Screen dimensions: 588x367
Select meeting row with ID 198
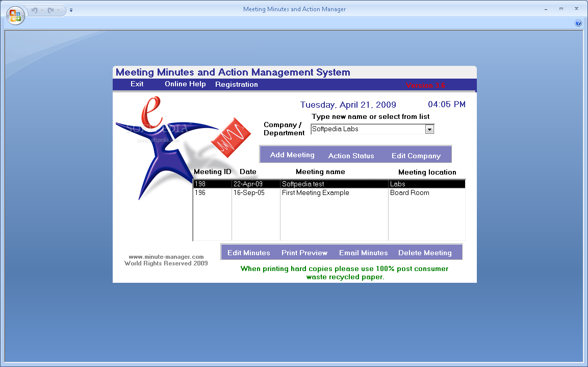329,184
